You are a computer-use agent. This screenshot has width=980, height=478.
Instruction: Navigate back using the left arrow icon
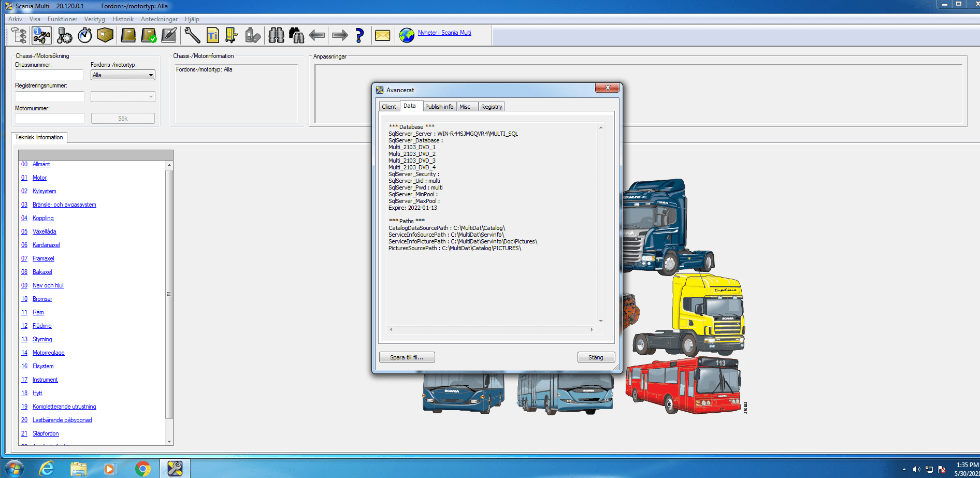click(x=317, y=35)
